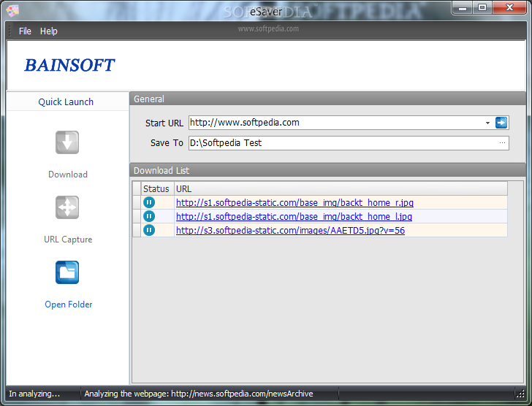Click the Download List section header
Screen dimensions: 532x406
(x=327, y=170)
